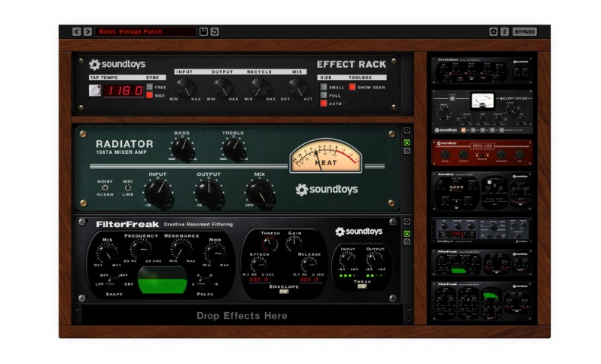Viewport: 601px width, 364px height.
Task: Open the info 'i' icon
Action: tap(504, 31)
